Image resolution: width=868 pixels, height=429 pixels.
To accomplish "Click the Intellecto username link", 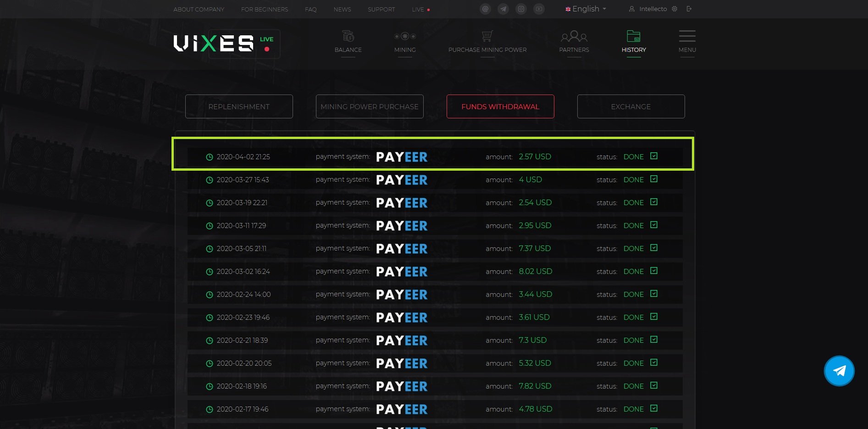I will 653,9.
